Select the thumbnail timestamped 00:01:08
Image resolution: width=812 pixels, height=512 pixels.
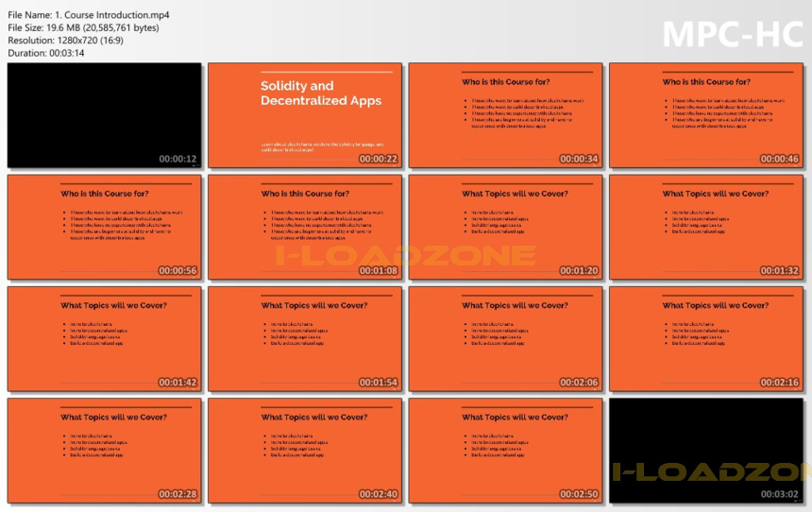(x=305, y=228)
